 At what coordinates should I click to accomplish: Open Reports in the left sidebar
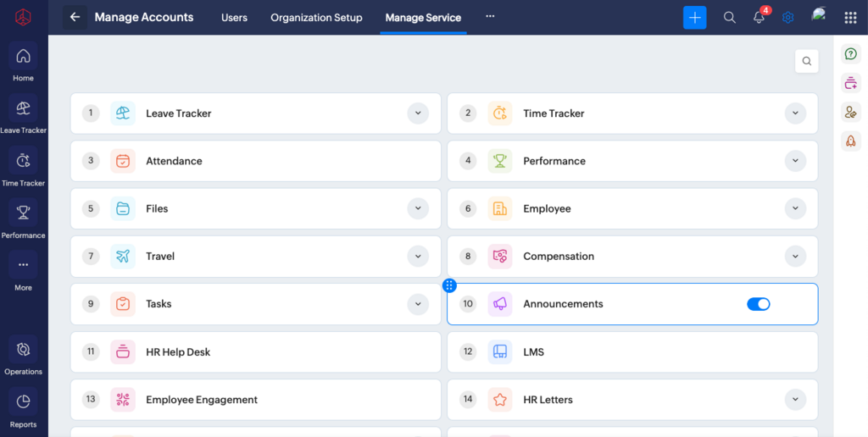point(23,403)
